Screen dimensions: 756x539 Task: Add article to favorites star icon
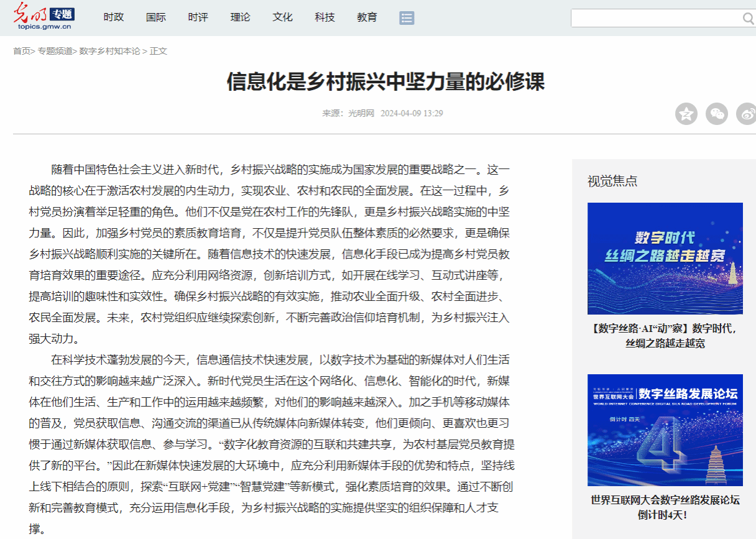(x=686, y=114)
